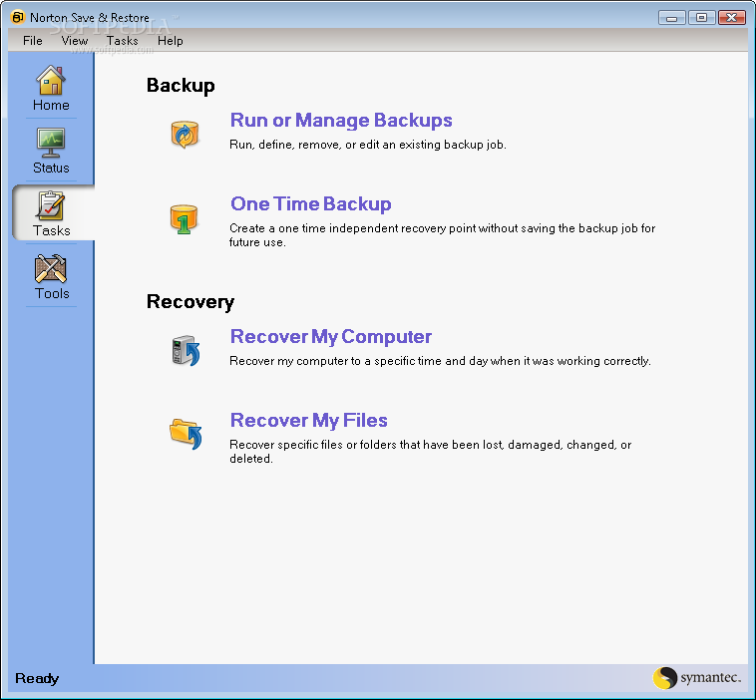Click the Backup section heading
The height and width of the screenshot is (700, 756).
(181, 86)
